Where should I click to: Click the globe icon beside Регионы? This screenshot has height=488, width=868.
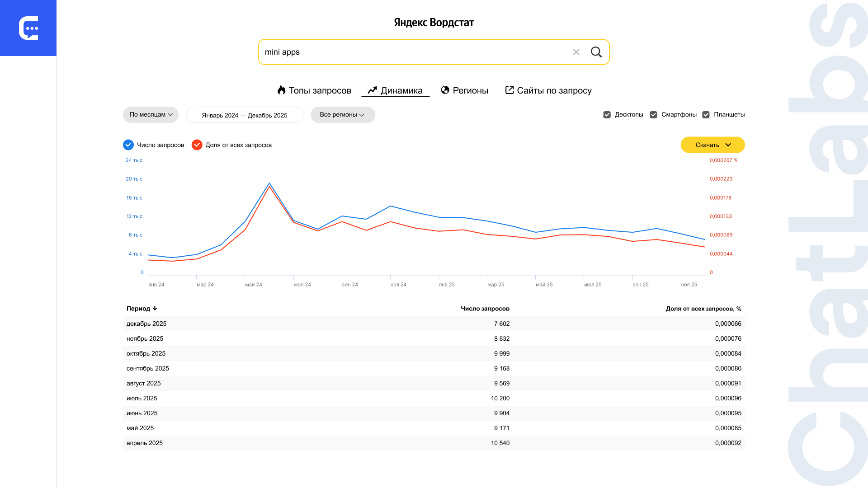[x=445, y=90]
